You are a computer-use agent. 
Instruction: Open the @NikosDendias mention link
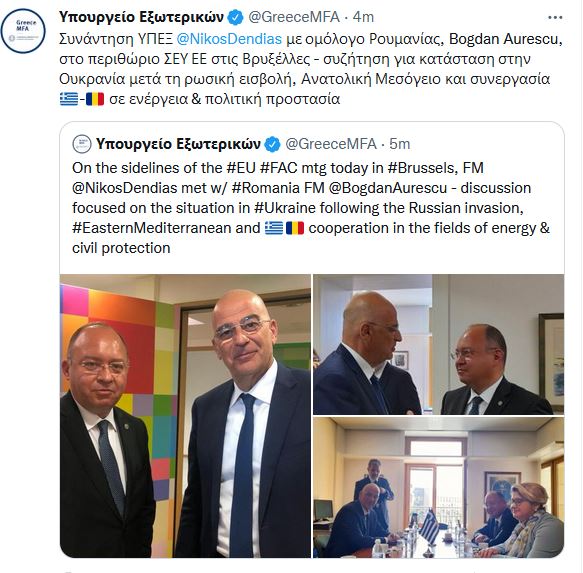click(x=229, y=39)
